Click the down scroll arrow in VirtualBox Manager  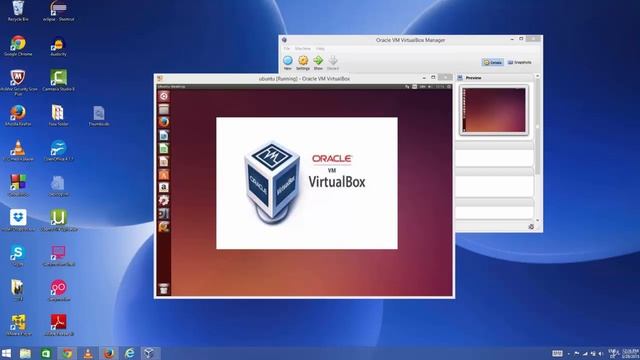pos(538,220)
